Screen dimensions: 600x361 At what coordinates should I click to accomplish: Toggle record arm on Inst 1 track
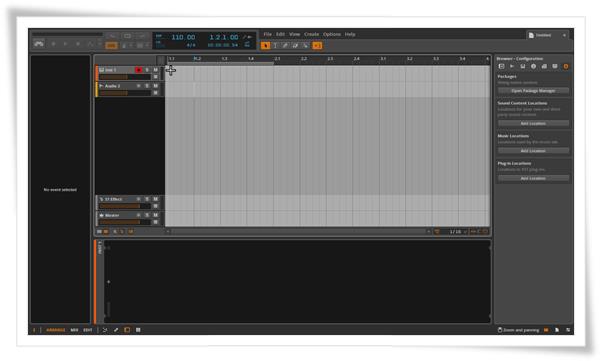pyautogui.click(x=139, y=70)
